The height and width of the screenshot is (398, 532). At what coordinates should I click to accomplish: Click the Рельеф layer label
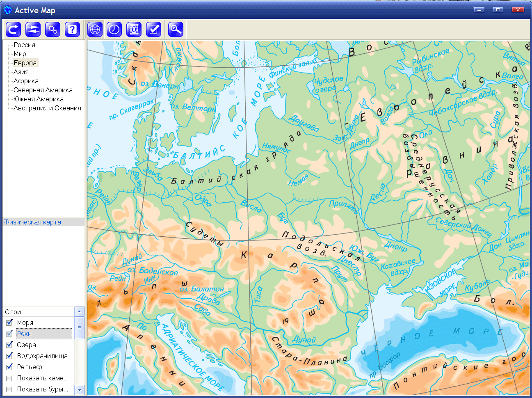[29, 367]
